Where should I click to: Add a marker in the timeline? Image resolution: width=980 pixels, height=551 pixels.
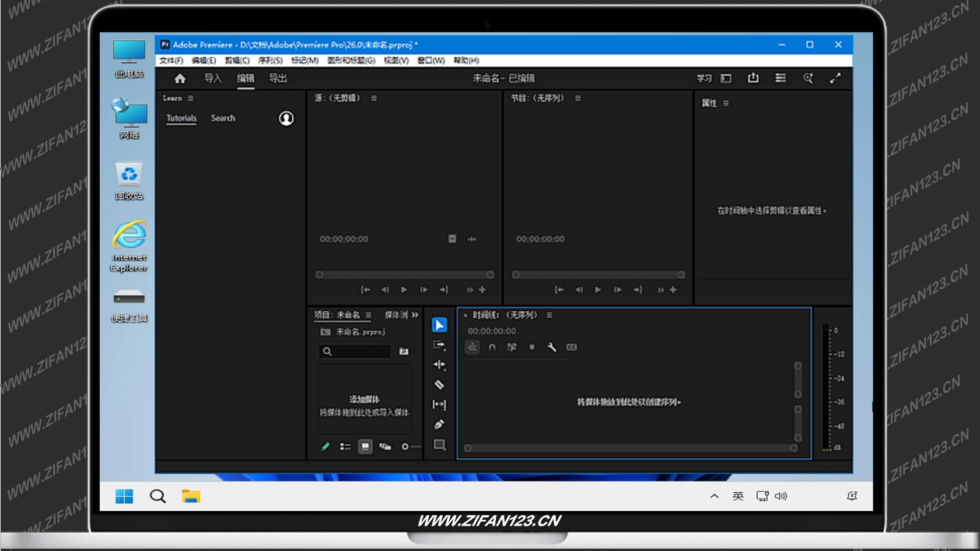(532, 347)
